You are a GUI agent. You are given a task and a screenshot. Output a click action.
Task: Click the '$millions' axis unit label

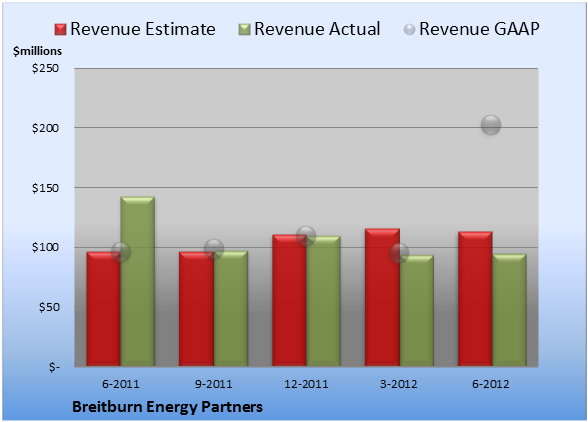pos(38,51)
